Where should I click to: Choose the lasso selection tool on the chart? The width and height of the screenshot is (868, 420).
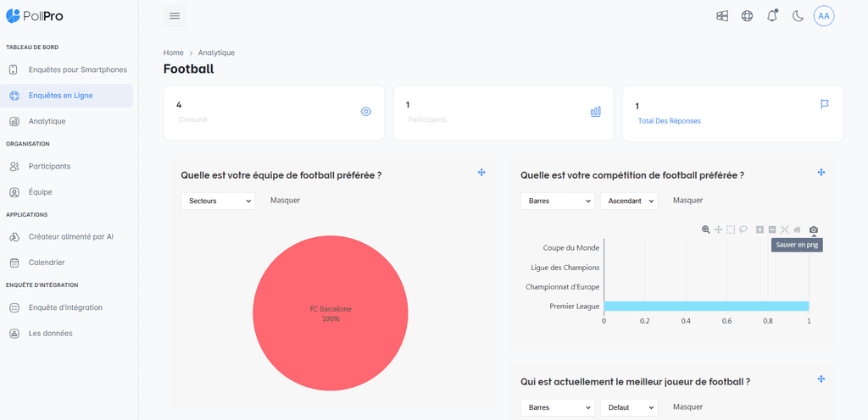point(743,229)
